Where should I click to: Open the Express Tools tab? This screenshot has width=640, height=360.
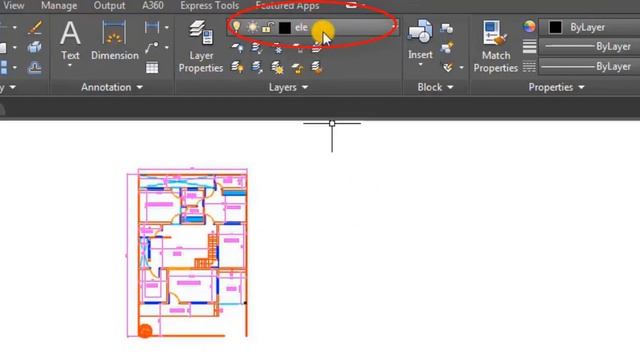coord(209,6)
